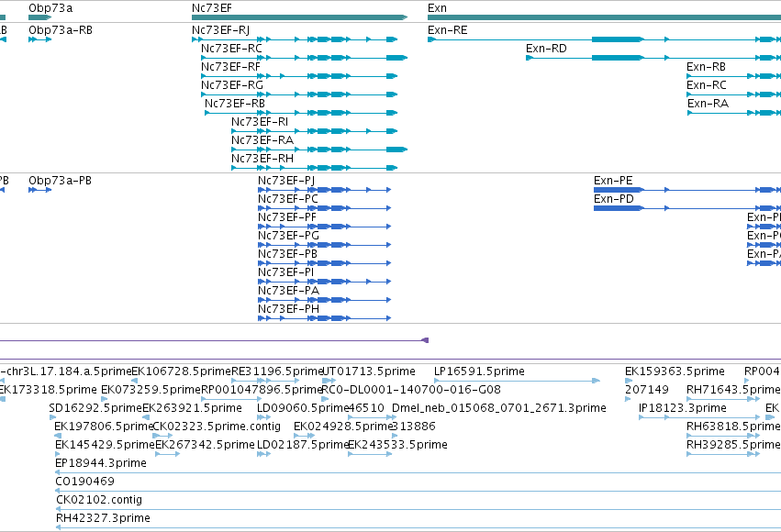Select EST EK073259.5prime
Screen dimensions: 781x532
pyautogui.click(x=151, y=390)
